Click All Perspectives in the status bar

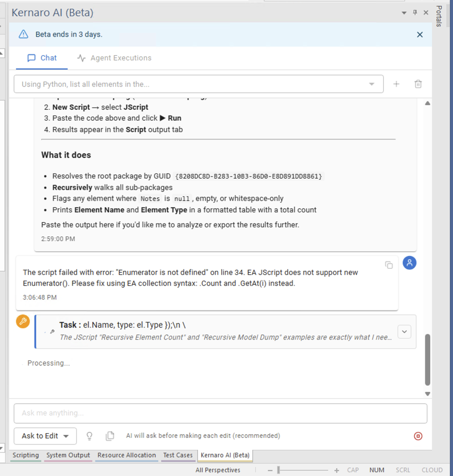click(218, 470)
